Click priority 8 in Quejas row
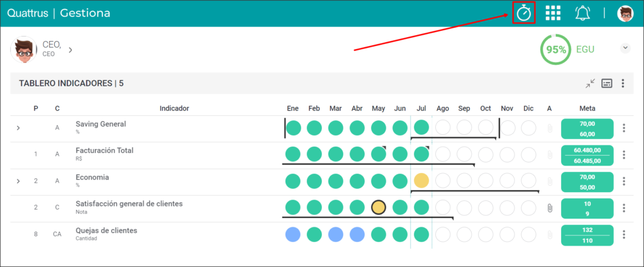The width and height of the screenshot is (644, 267). pyautogui.click(x=36, y=234)
